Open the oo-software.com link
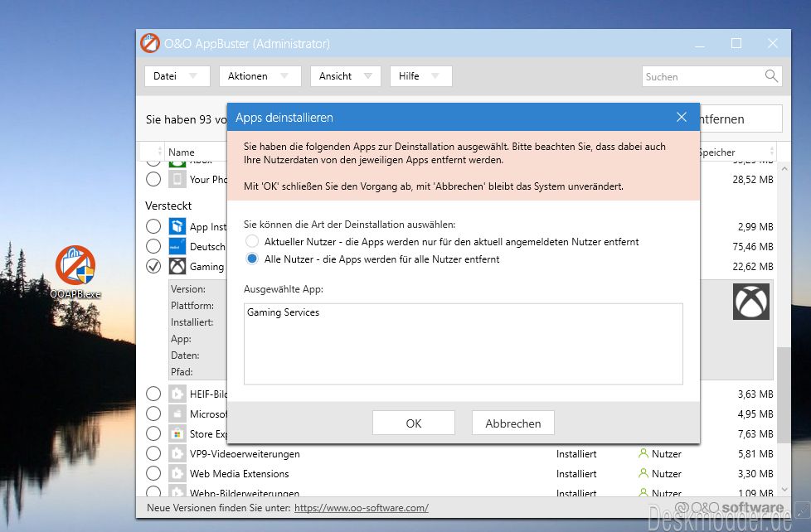Viewport: 811px width, 532px height. [x=362, y=508]
